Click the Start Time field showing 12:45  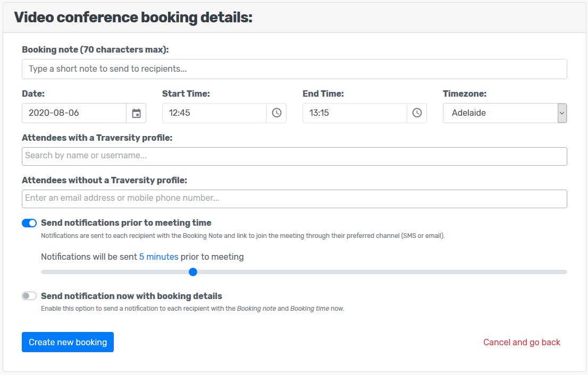coord(214,113)
